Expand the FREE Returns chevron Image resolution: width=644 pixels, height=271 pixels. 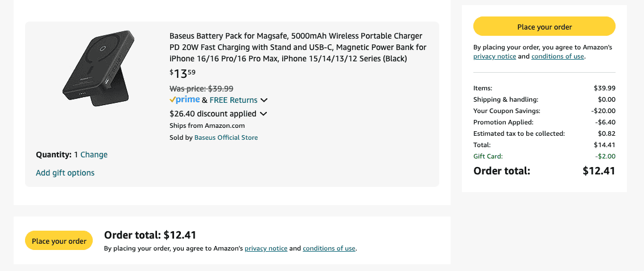click(x=264, y=101)
